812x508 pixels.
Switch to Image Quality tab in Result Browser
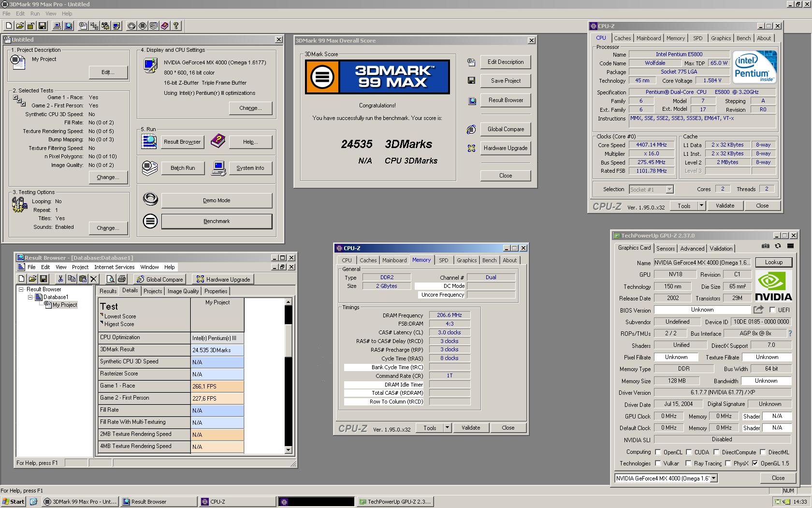pyautogui.click(x=183, y=291)
